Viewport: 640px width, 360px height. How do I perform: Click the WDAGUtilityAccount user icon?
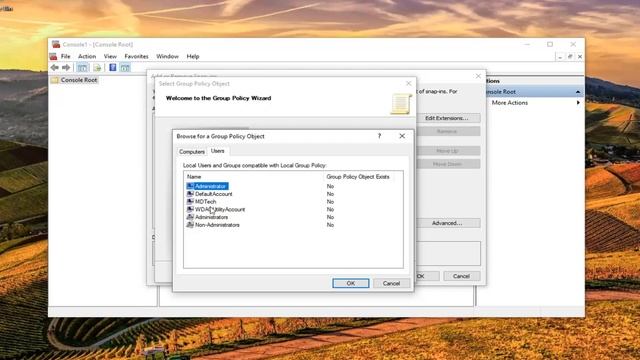[x=190, y=209]
